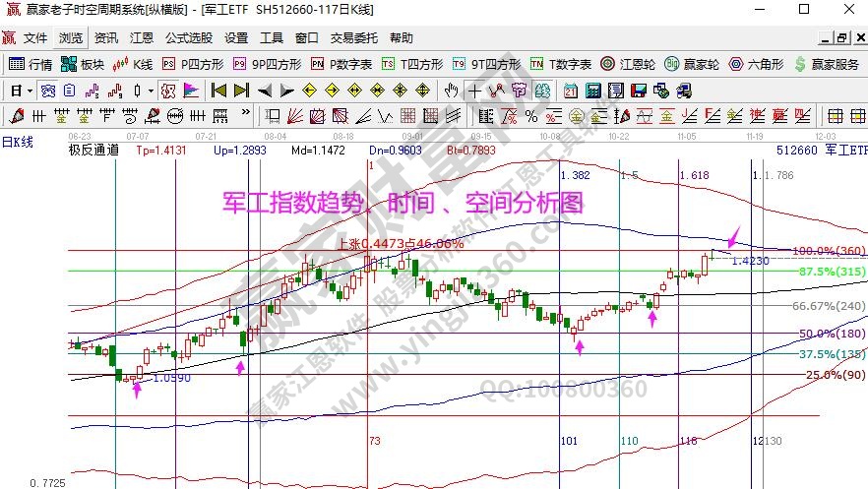Screen dimensions: 868x489
Task: Open the 交易委托 menu
Action: coord(353,38)
